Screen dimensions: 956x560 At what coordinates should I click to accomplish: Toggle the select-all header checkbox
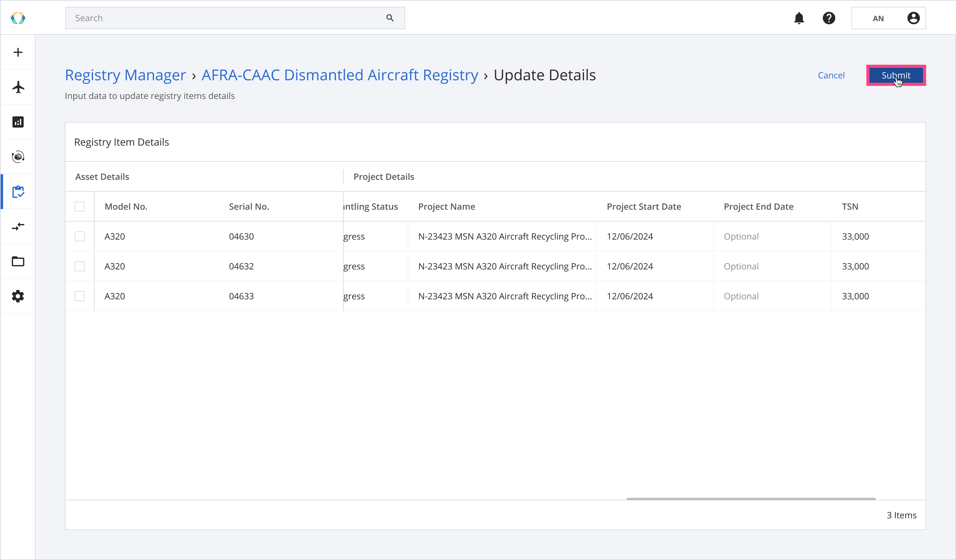pos(80,207)
